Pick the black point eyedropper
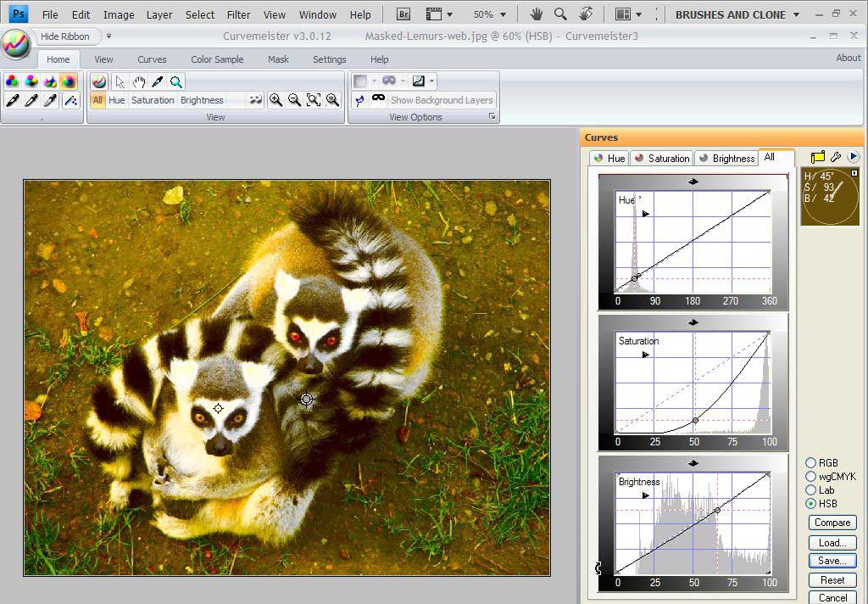The height and width of the screenshot is (604, 868). point(12,100)
